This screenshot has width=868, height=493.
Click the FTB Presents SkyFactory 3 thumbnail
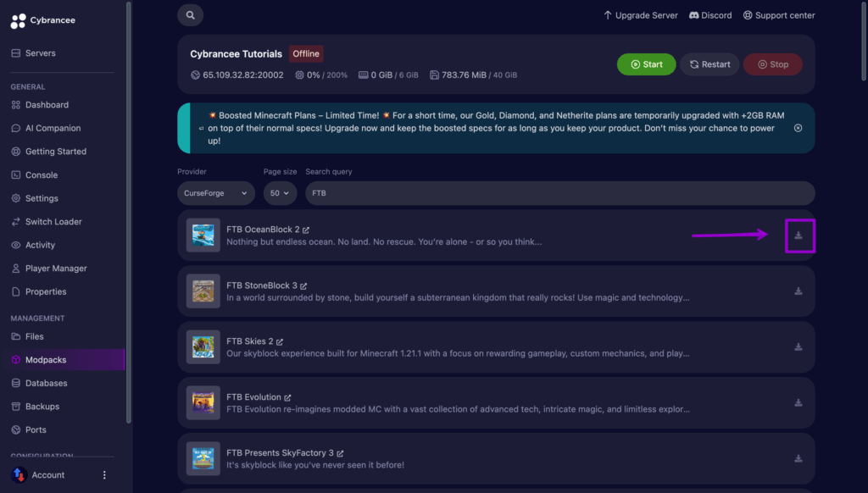coord(203,458)
